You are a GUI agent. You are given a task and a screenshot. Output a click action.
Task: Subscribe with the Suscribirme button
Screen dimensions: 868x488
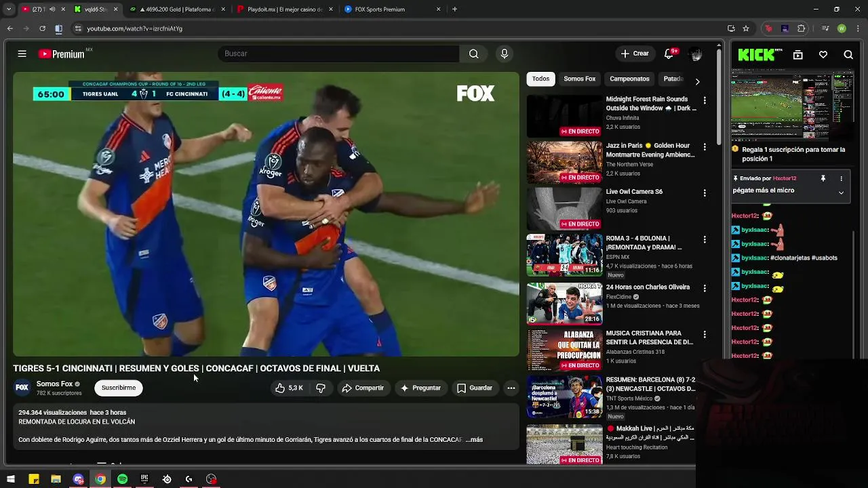tap(119, 388)
